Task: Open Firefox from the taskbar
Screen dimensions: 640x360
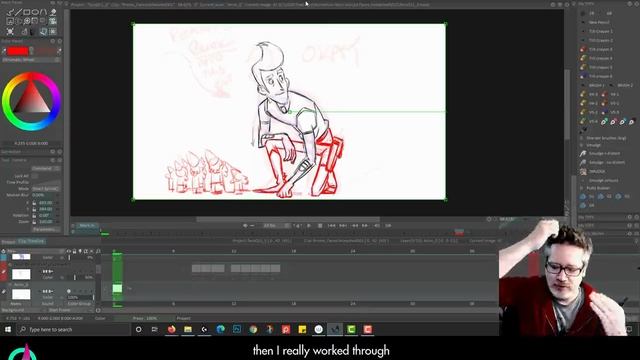Action: (x=171, y=329)
